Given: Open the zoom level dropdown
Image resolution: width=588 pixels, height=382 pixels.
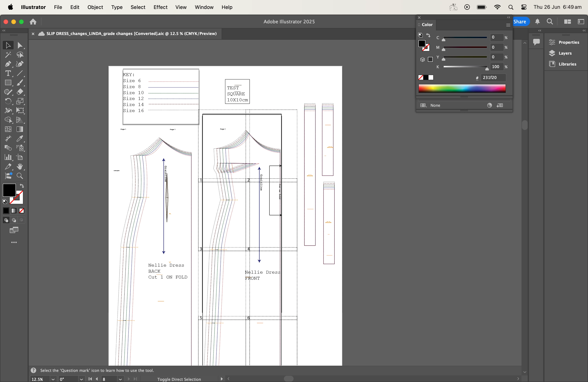Looking at the screenshot, I should 53,379.
